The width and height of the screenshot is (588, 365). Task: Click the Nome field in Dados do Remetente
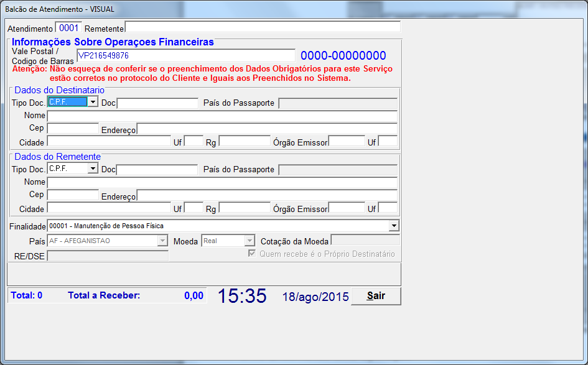click(222, 183)
